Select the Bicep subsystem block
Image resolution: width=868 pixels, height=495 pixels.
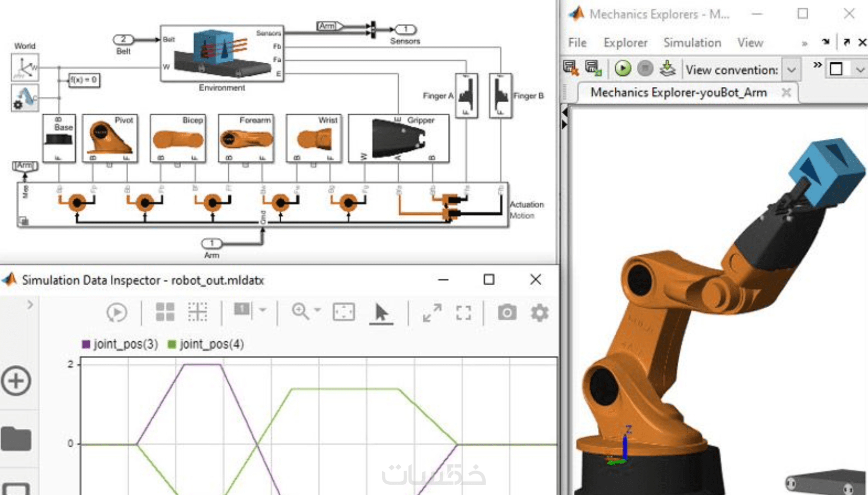[178, 138]
